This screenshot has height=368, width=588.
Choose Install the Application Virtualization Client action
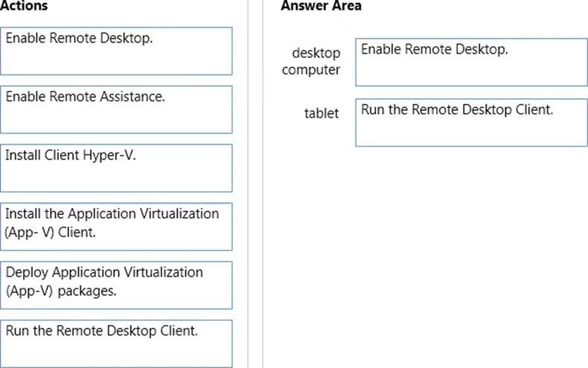click(117, 226)
